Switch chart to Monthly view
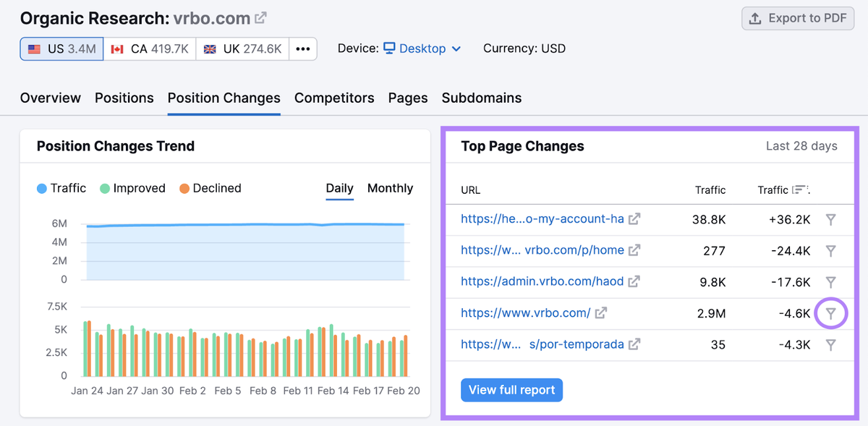This screenshot has width=868, height=426. click(x=390, y=188)
